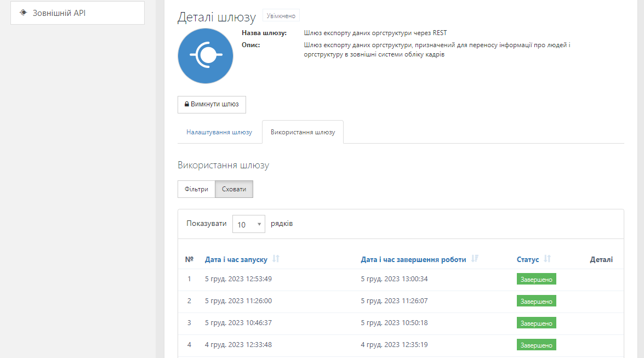Click the gateway name Шлюз експорту даних оргструктури через REST
This screenshot has height=358, width=644.
tap(375, 33)
